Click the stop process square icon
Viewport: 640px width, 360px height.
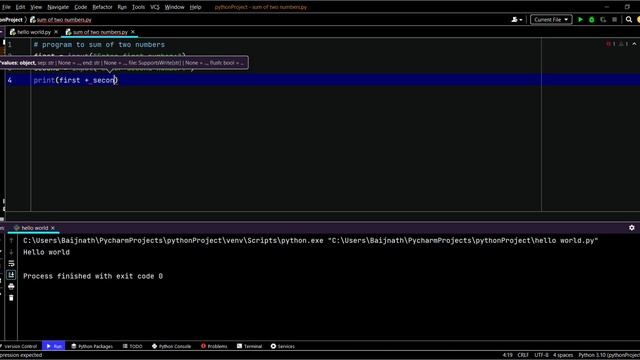pyautogui.click(x=614, y=20)
